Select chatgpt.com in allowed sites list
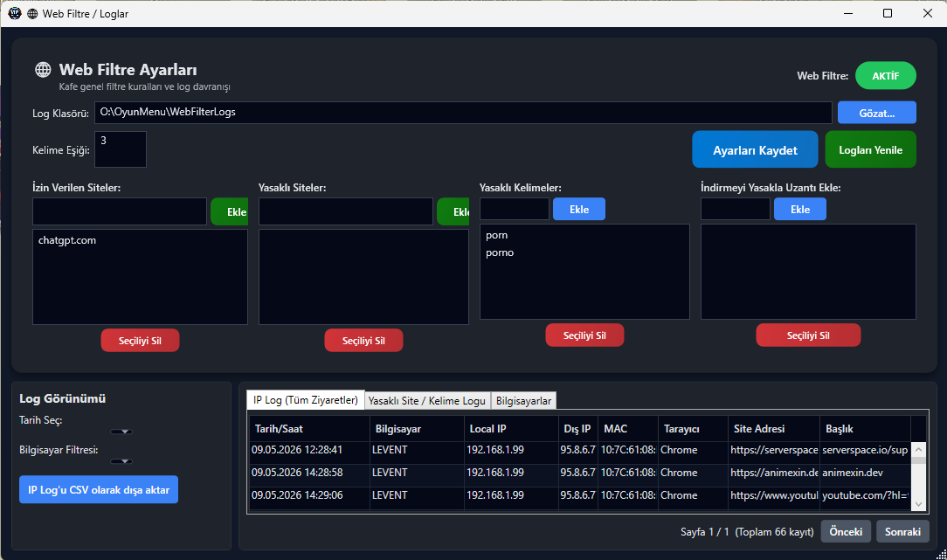The image size is (947, 560). pos(140,240)
